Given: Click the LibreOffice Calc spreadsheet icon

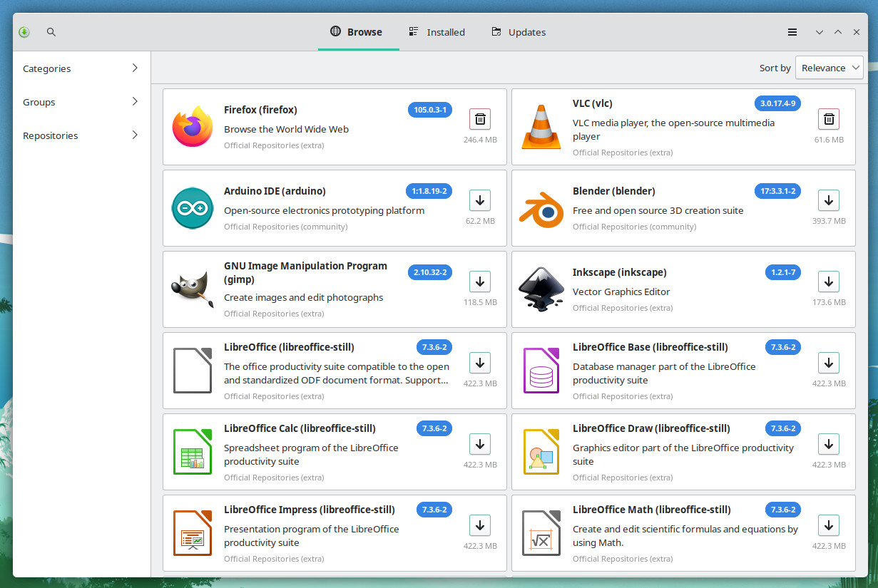Looking at the screenshot, I should coord(193,452).
